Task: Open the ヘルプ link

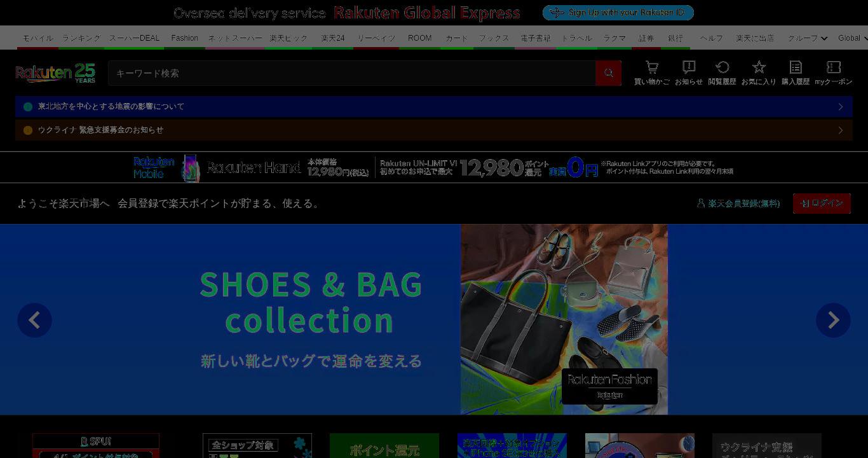Action: pos(712,38)
